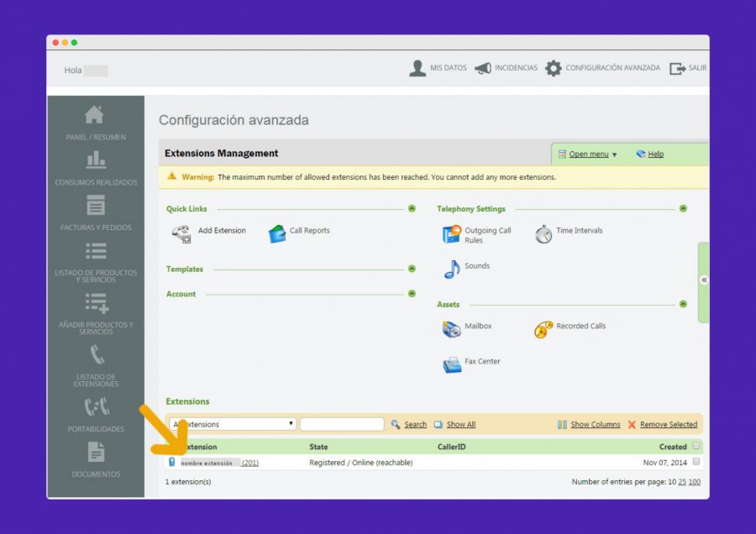Open the All extensions filter dropdown

(x=233, y=424)
